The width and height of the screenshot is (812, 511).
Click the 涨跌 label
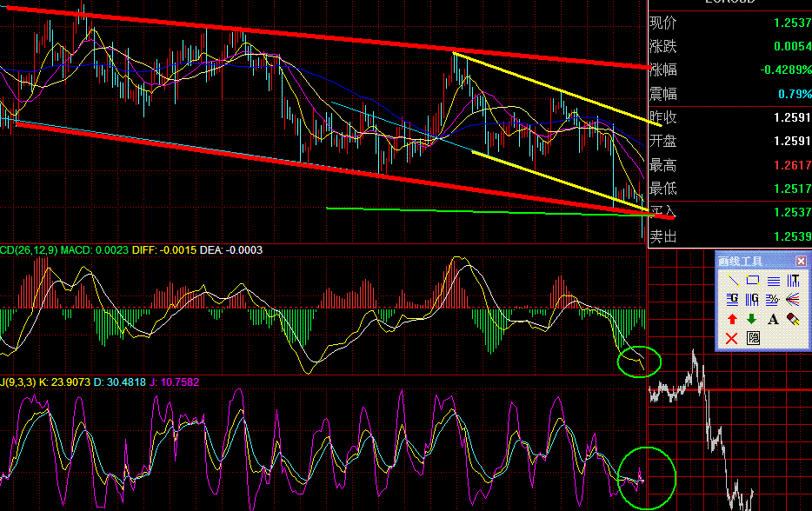point(662,47)
